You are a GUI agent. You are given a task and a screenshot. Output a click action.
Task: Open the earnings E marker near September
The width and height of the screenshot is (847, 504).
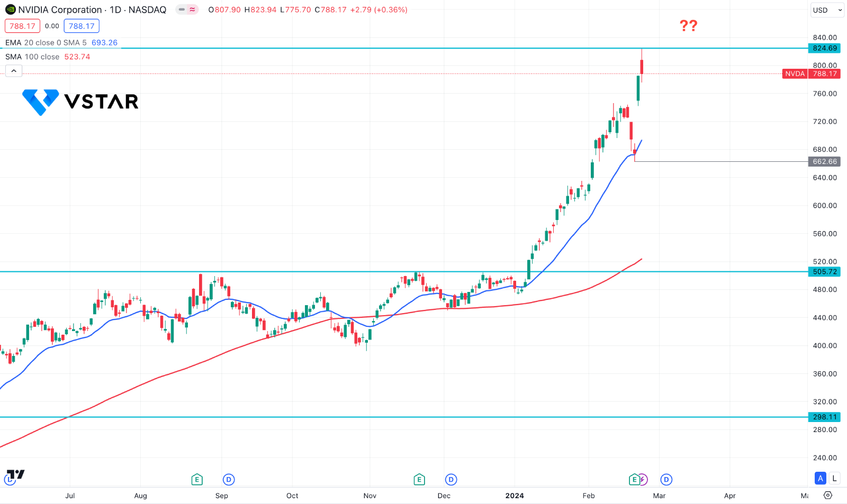pos(197,480)
